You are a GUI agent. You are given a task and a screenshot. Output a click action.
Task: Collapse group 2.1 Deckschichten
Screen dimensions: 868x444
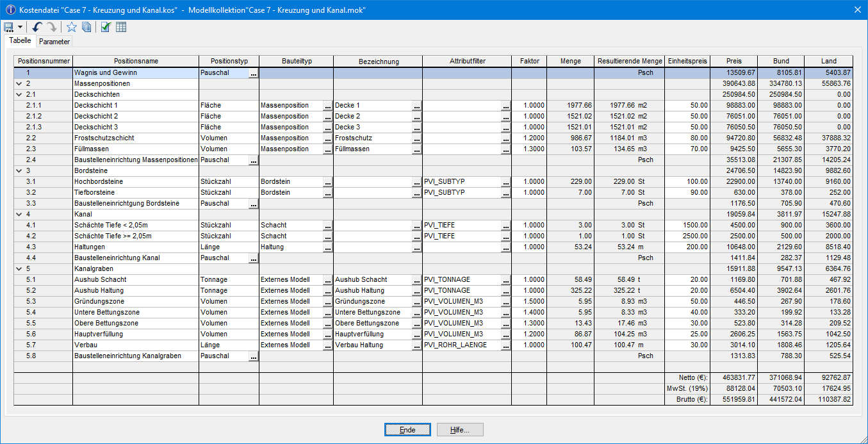pyautogui.click(x=18, y=94)
